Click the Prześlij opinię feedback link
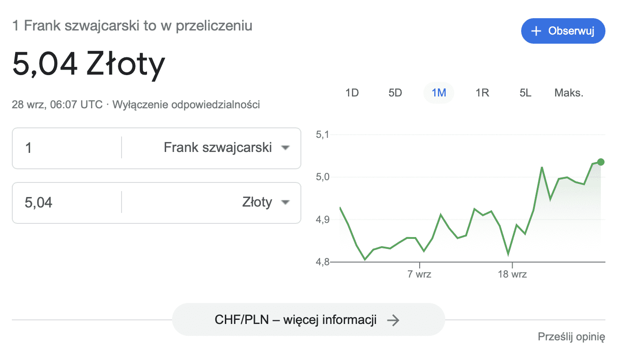The image size is (630, 364). click(572, 337)
